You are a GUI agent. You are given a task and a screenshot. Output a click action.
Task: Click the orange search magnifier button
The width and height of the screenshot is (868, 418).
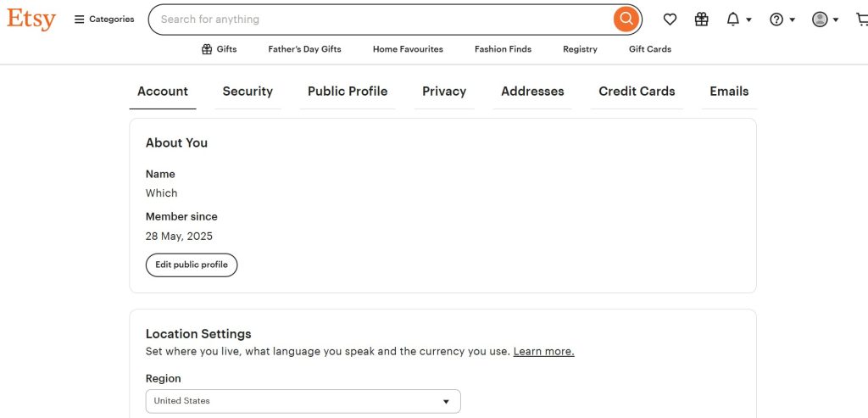(626, 20)
